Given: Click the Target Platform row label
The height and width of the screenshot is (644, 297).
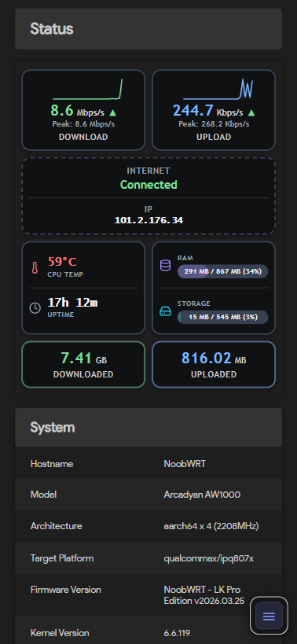Looking at the screenshot, I should click(62, 558).
